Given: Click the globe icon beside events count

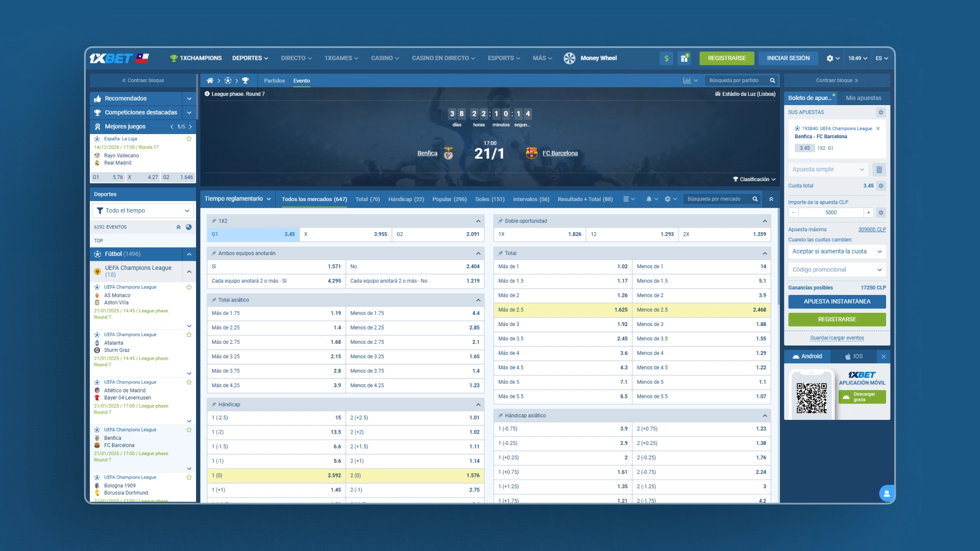Looking at the screenshot, I should tap(189, 227).
